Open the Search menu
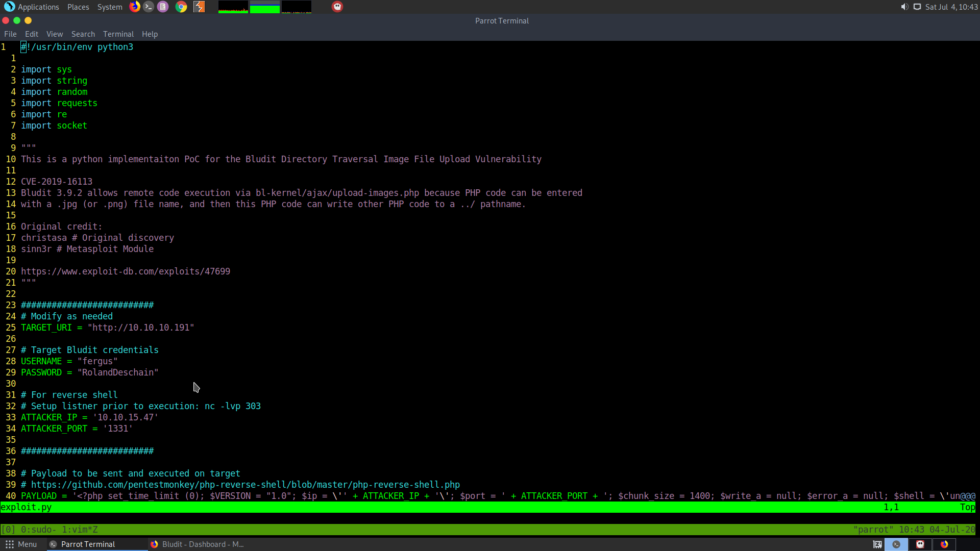980x551 pixels. (x=83, y=34)
